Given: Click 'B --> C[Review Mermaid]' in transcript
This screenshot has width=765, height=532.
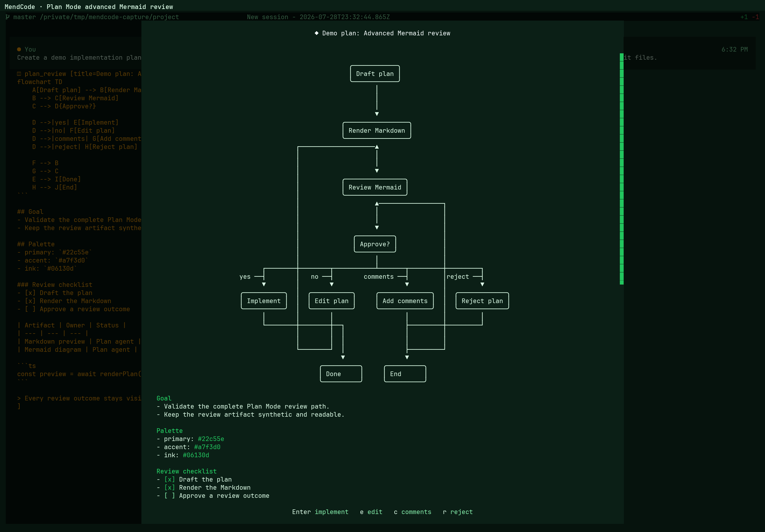Looking at the screenshot, I should click(75, 98).
